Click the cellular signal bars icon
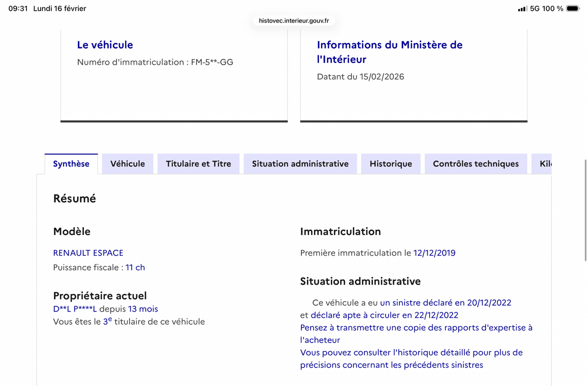Viewport: 588px width, 386px height. click(521, 8)
